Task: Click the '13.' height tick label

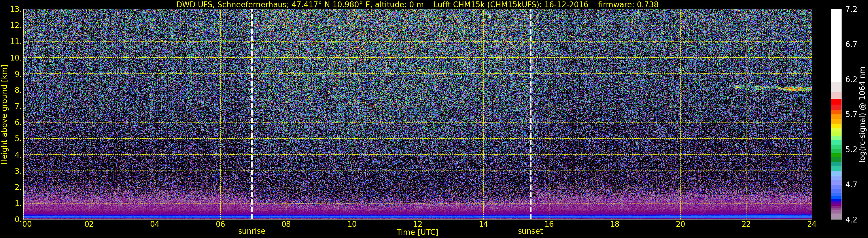Action: [x=16, y=9]
